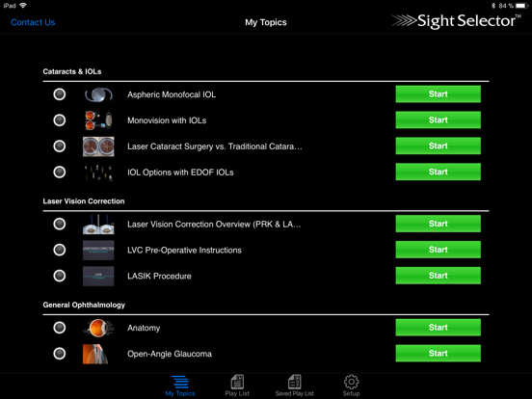Start IOL Options with EDOF IOLs
This screenshot has height=399, width=532.
[x=438, y=172]
